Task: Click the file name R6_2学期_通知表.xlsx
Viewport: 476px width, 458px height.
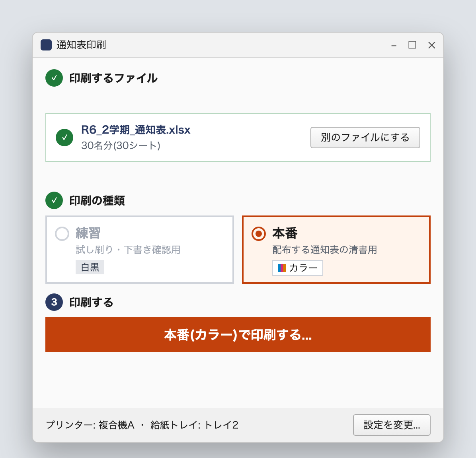Action: [x=136, y=130]
